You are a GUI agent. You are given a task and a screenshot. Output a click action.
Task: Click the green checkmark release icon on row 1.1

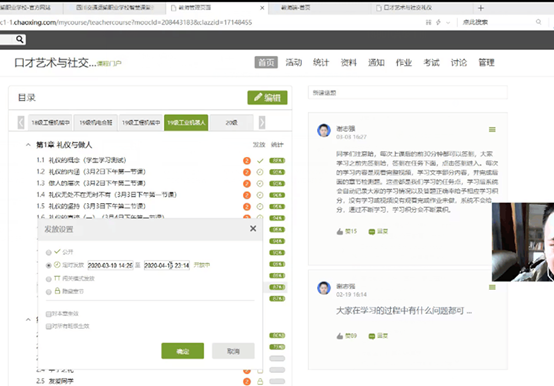pos(260,161)
